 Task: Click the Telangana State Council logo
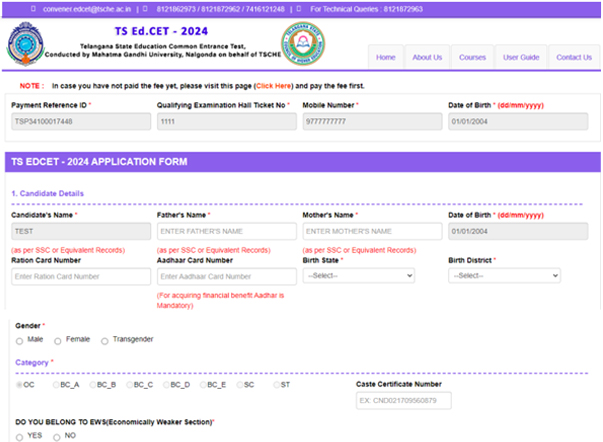(303, 43)
